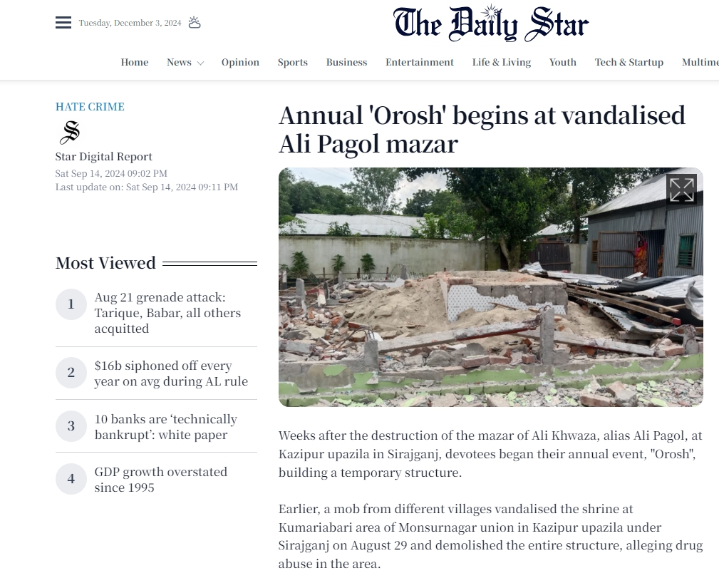
Task: Select Tech & Startup in navigation
Action: click(x=629, y=63)
